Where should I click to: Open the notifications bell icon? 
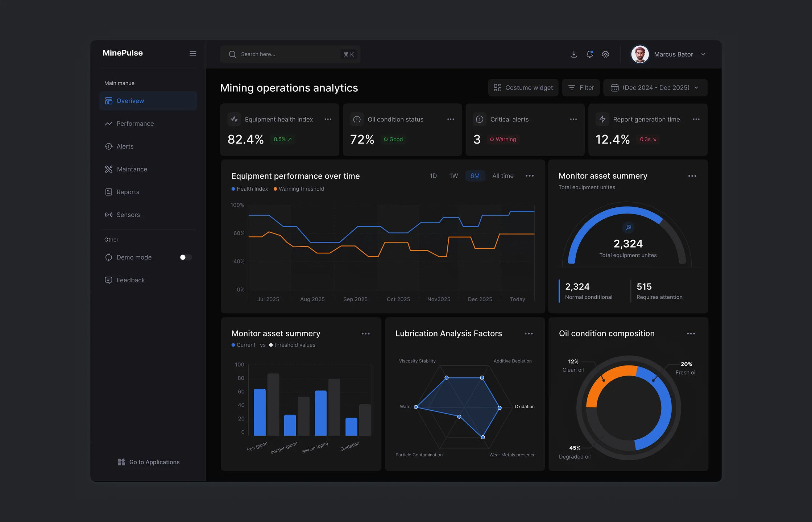[590, 54]
